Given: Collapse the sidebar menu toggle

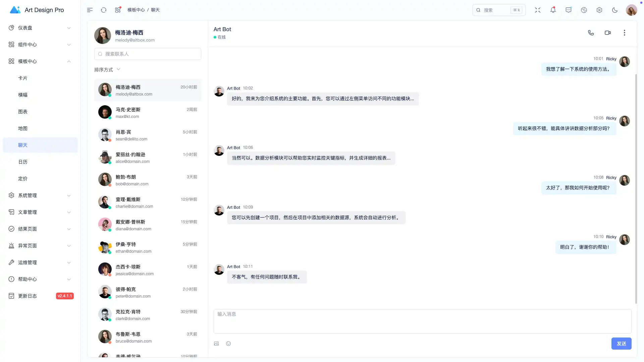Looking at the screenshot, I should (90, 10).
